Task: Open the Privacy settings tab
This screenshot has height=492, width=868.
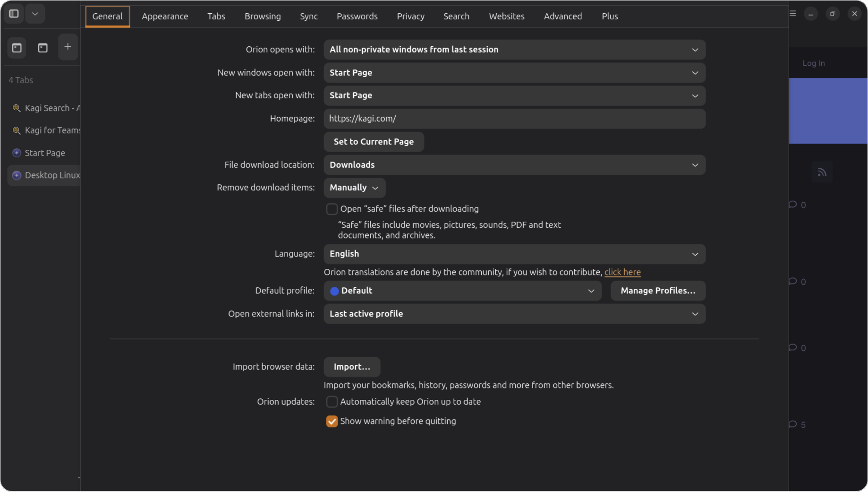Action: 410,17
